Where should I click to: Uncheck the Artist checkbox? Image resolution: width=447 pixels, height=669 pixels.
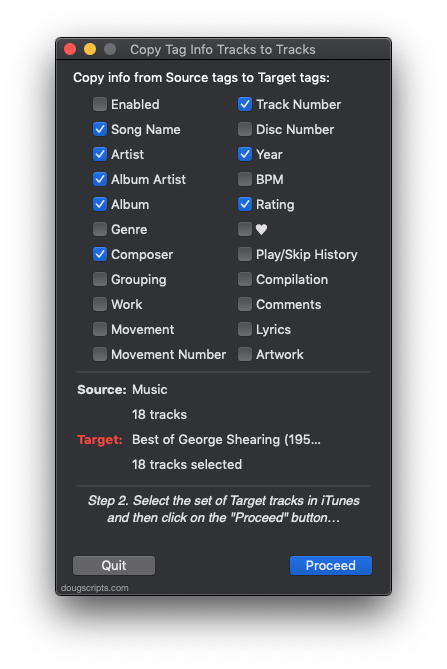(x=100, y=154)
